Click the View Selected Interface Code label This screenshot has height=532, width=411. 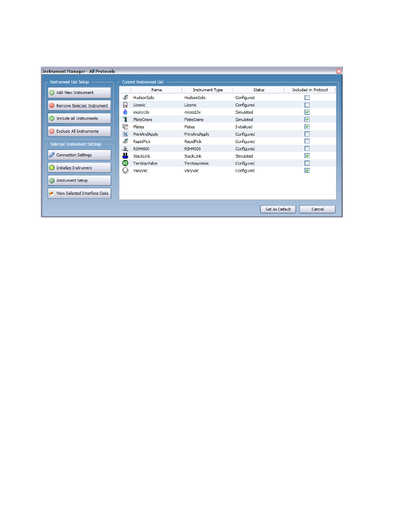pyautogui.click(x=82, y=193)
